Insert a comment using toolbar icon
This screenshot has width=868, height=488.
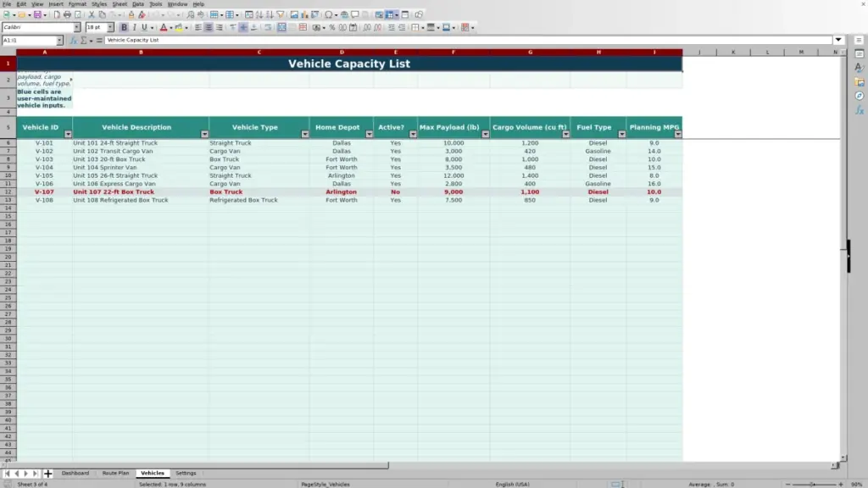(x=355, y=15)
